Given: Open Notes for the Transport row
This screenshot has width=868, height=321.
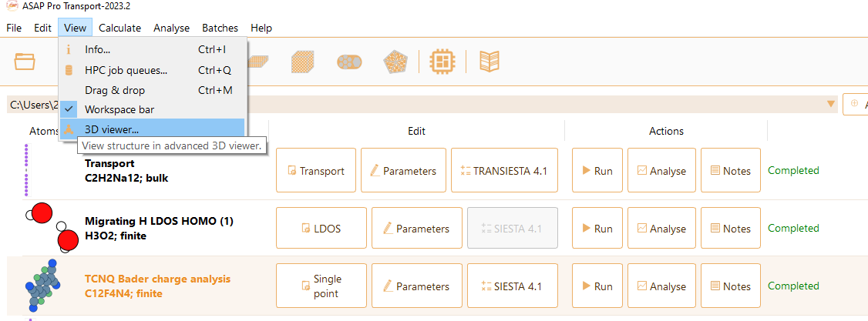Looking at the screenshot, I should pos(731,170).
